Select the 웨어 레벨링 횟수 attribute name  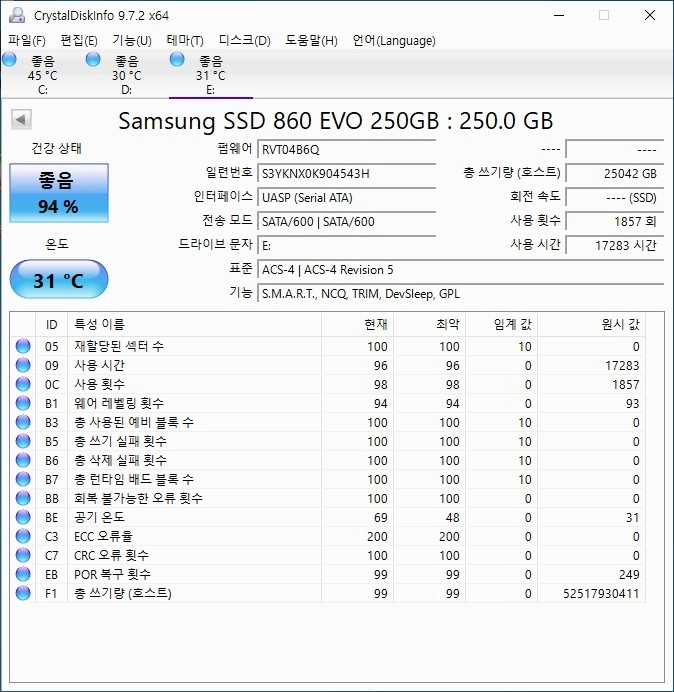click(x=119, y=403)
